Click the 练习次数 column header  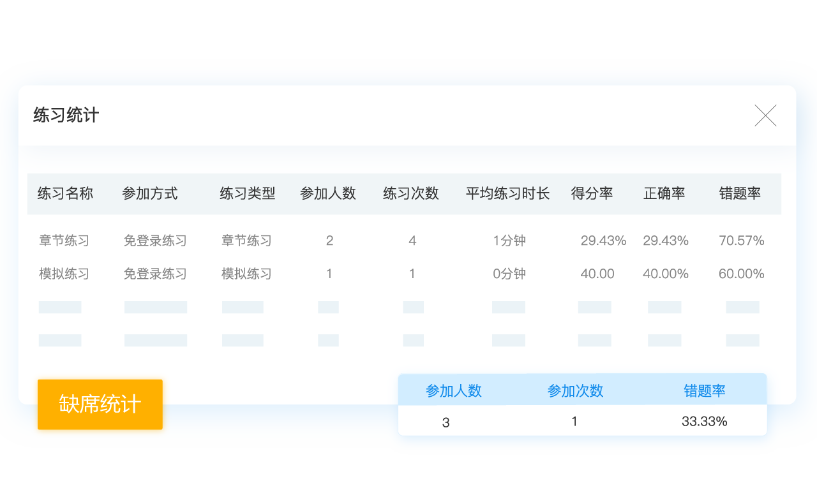click(x=411, y=194)
